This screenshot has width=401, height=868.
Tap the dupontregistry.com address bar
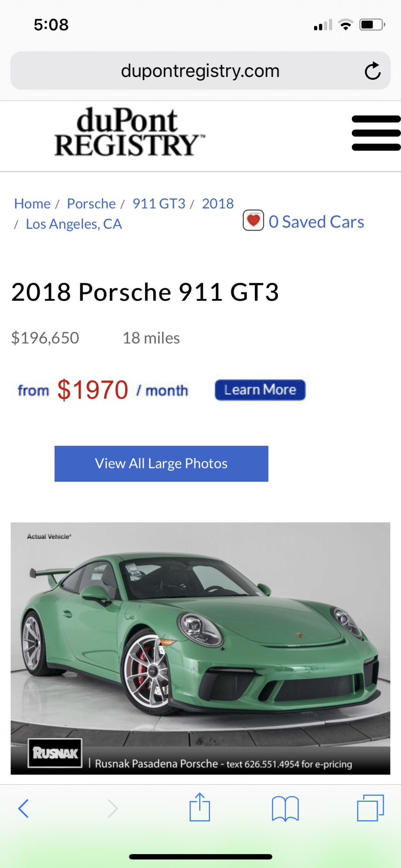coord(200,71)
